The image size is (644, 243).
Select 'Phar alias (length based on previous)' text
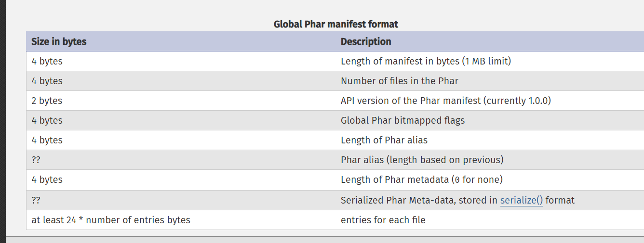(422, 160)
